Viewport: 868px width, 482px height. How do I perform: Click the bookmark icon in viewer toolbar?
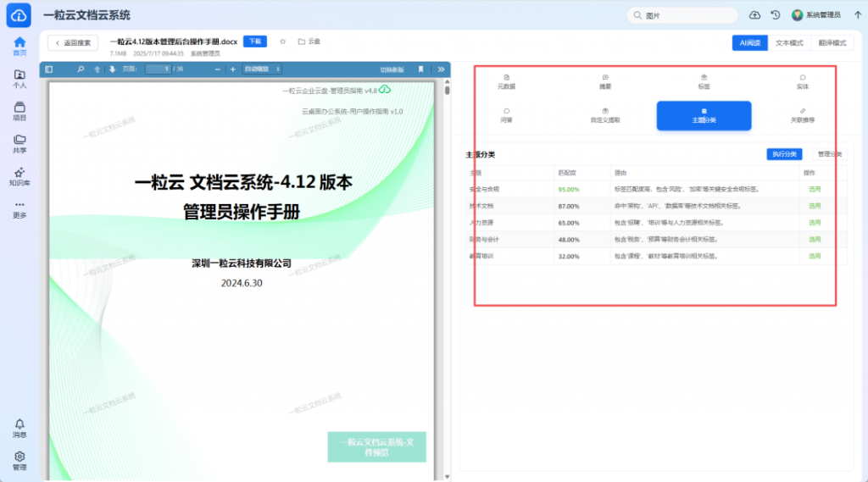[x=421, y=69]
